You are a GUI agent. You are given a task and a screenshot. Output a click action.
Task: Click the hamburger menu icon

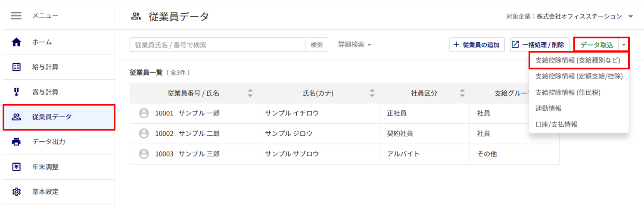coord(16,16)
